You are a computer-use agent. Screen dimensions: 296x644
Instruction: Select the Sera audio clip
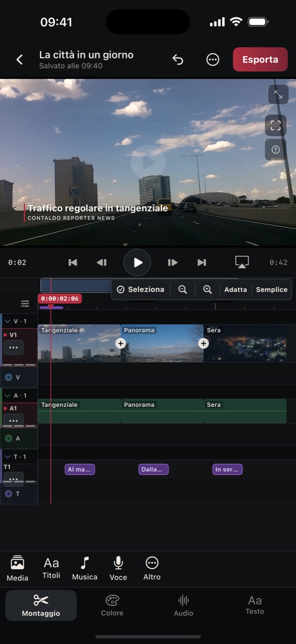245,411
